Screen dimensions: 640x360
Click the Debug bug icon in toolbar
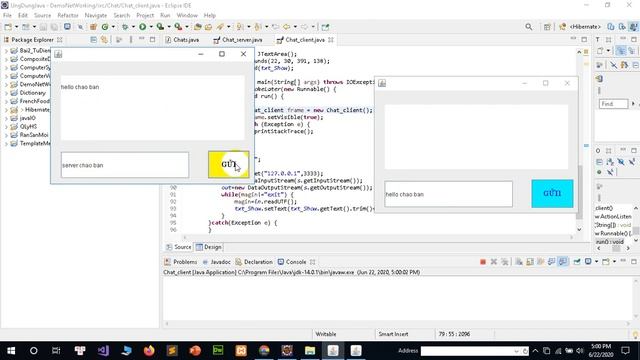click(x=125, y=27)
